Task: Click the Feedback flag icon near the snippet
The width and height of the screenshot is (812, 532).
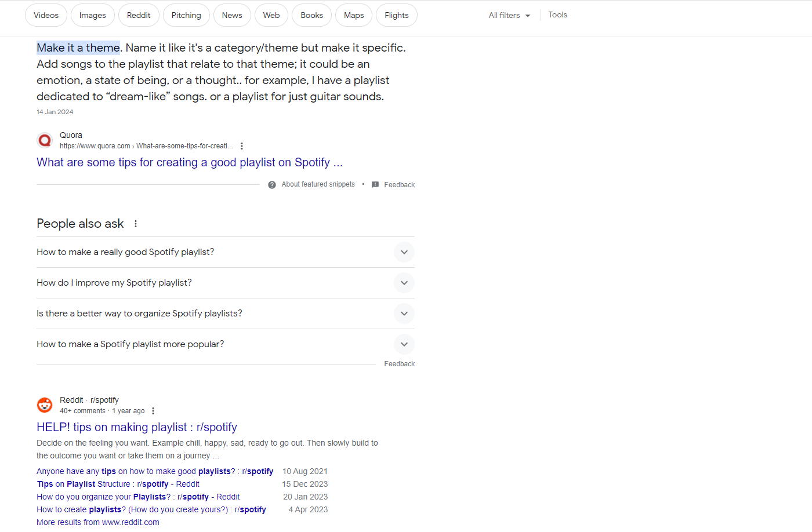Action: coord(375,184)
